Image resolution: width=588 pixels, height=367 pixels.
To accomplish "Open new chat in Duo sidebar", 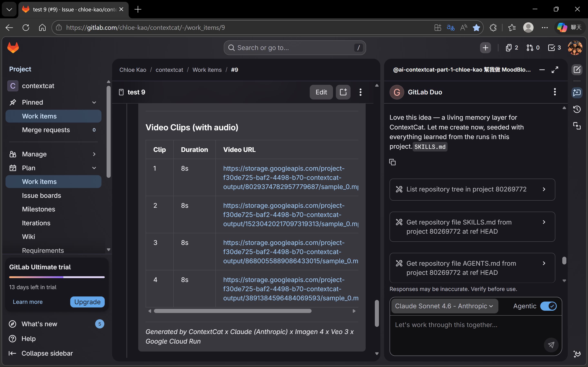I will point(577,70).
